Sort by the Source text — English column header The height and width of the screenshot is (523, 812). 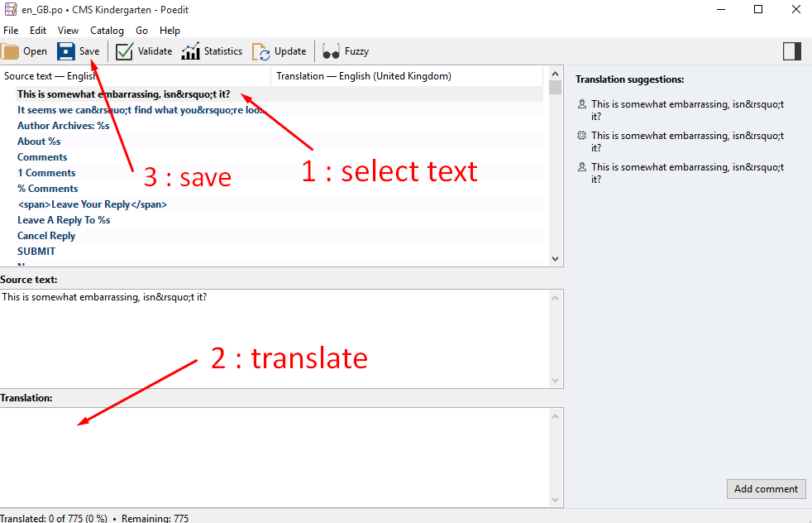coord(136,76)
